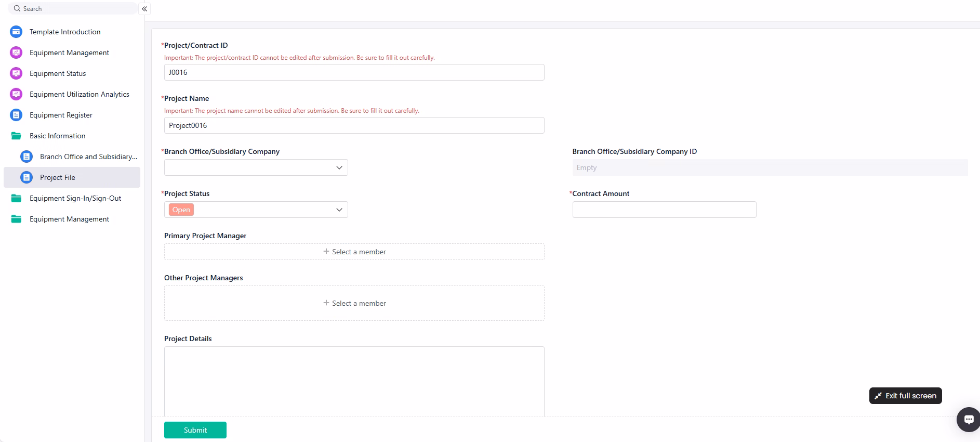
Task: Click the purple Equipment Status dashboard icon
Action: pos(16,73)
